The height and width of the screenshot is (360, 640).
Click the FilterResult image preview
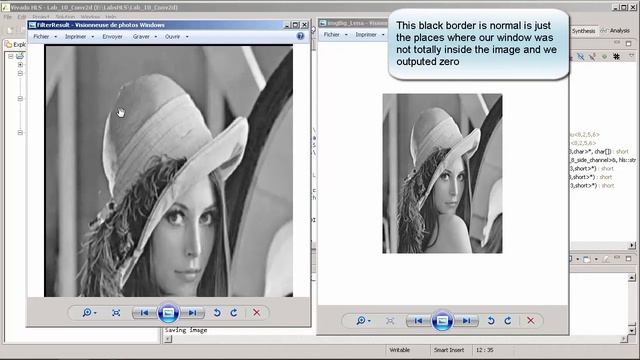point(169,171)
